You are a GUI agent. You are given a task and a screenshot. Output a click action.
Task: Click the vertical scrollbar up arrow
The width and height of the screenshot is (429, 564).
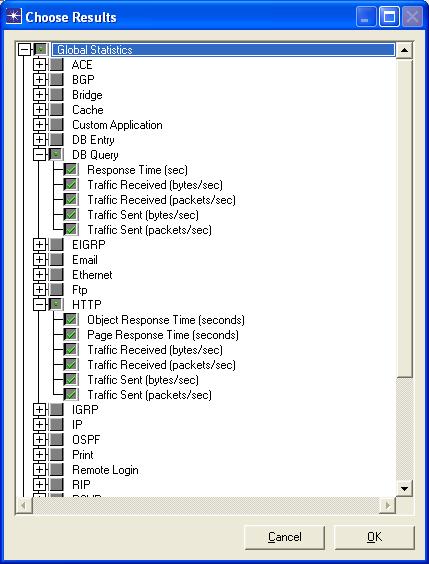(x=405, y=50)
